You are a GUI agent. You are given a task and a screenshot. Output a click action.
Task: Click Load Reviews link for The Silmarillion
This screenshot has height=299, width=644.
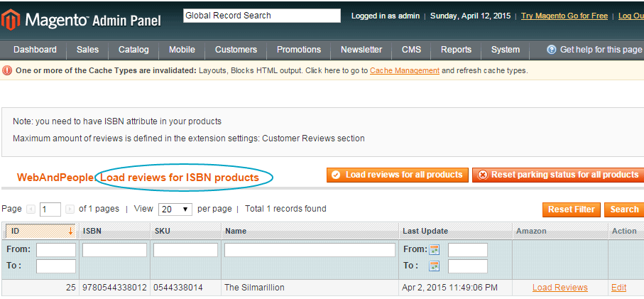point(560,288)
